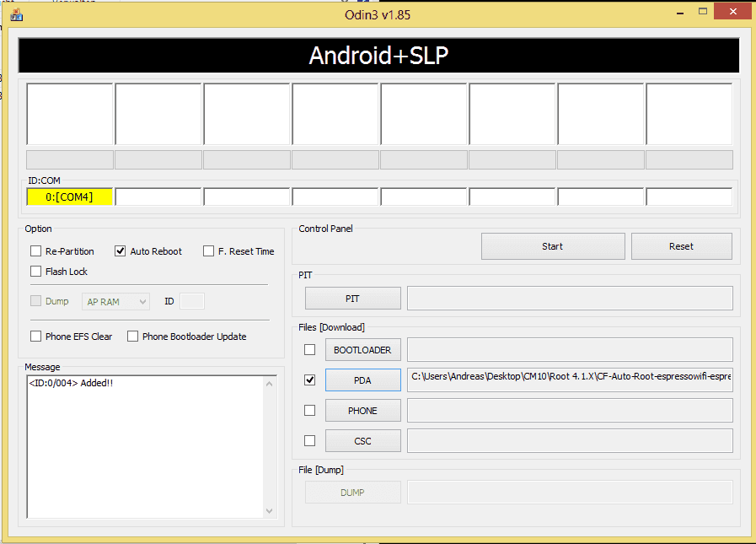The image size is (756, 544).
Task: Click the CSC path field
Action: click(570, 441)
